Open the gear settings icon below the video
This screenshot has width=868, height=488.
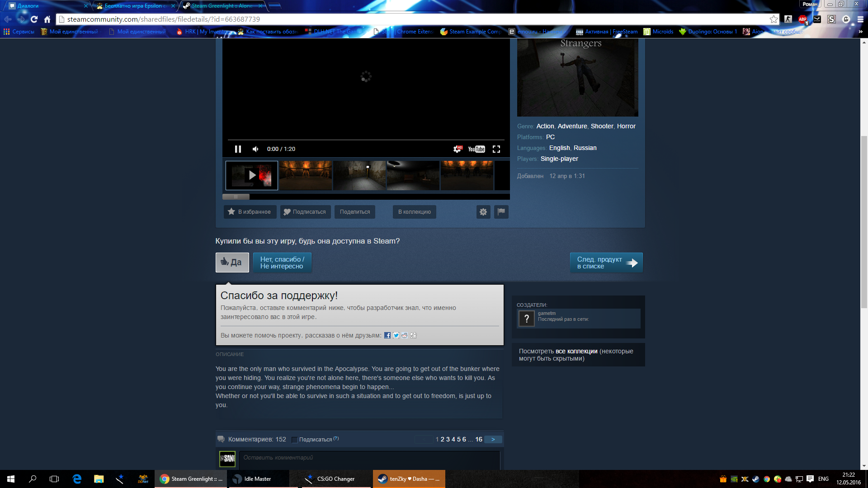[x=483, y=212]
